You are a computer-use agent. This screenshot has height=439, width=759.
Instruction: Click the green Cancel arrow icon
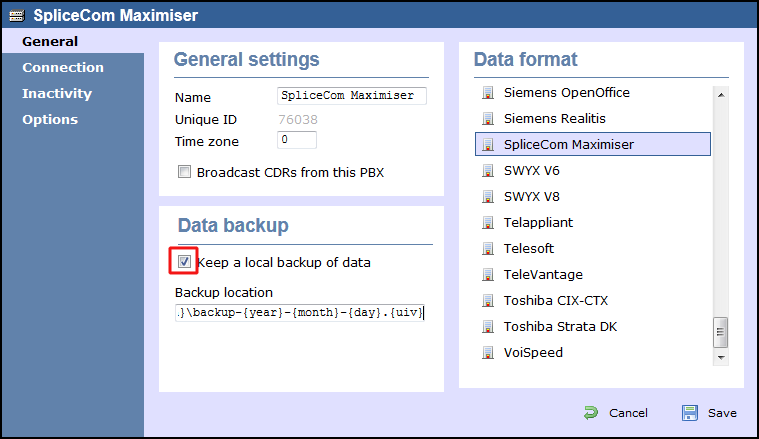(x=591, y=413)
